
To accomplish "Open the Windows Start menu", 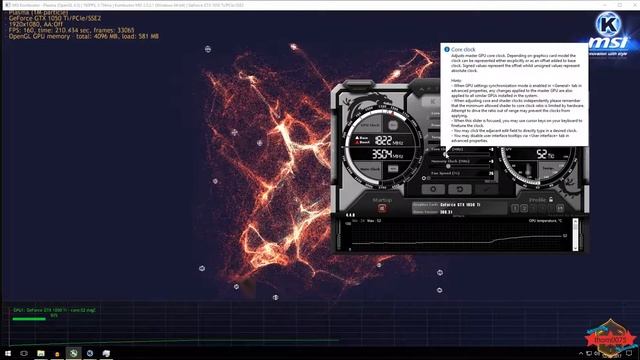I will (x=8, y=353).
